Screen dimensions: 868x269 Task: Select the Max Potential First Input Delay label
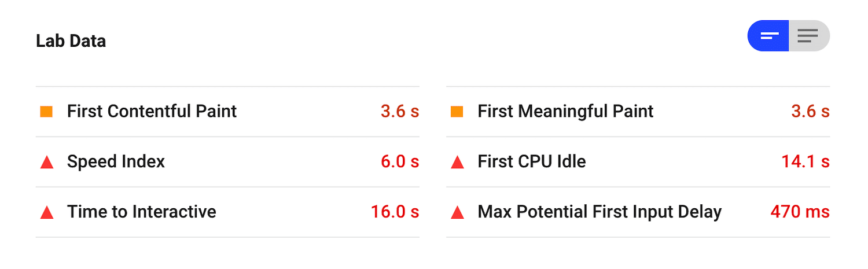coord(599,212)
